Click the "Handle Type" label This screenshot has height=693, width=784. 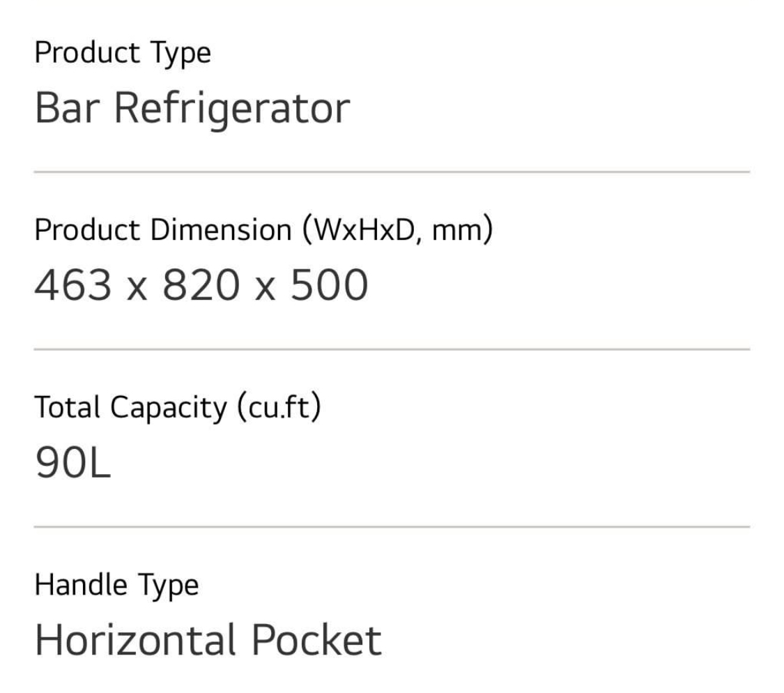pos(116,585)
